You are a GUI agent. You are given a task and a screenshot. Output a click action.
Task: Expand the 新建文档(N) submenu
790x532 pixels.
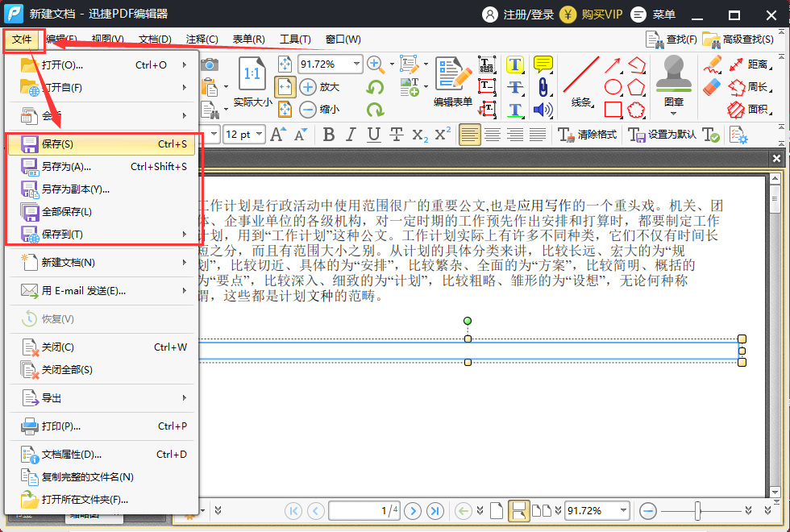101,263
